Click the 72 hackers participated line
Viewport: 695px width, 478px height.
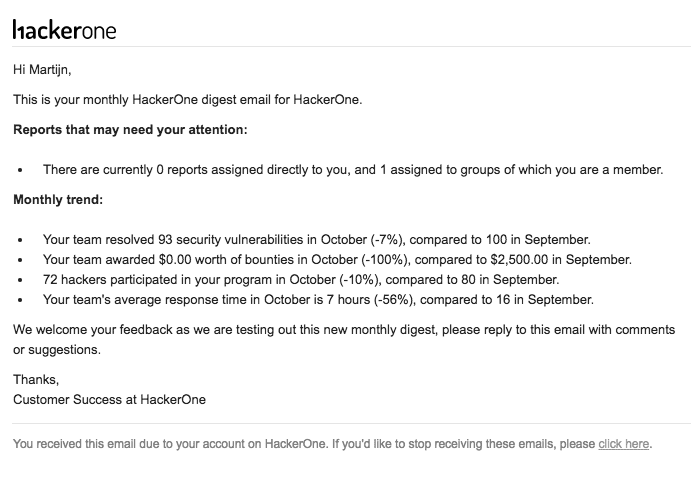point(301,280)
